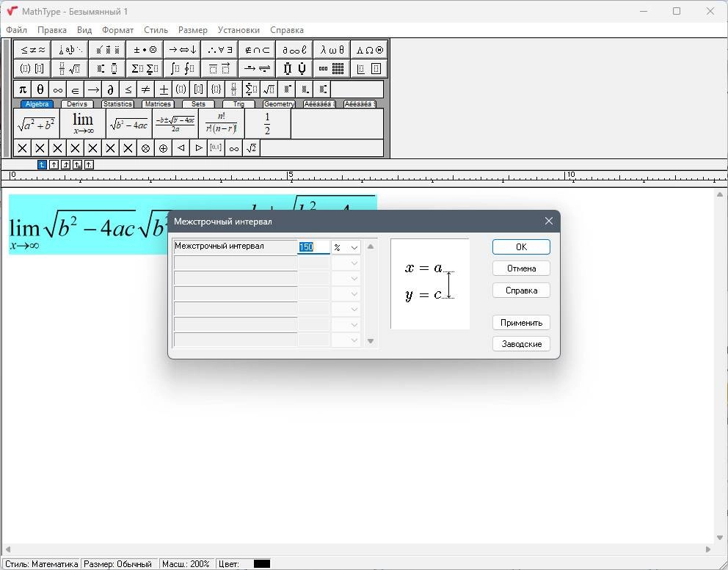Screen dimensions: 728x570
Task: Open the summation templates palette
Action: pyautogui.click(x=145, y=69)
